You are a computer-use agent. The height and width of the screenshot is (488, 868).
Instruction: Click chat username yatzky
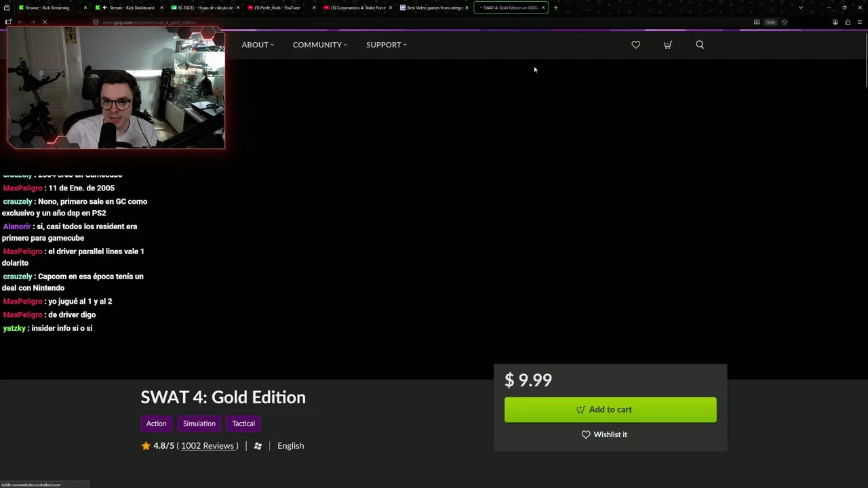tap(14, 328)
